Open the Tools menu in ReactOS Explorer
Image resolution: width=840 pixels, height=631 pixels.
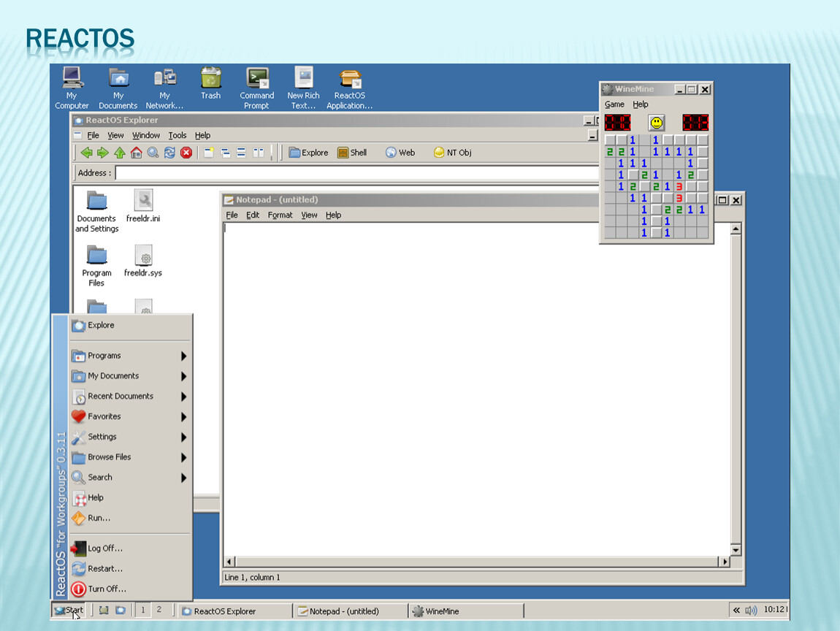tap(177, 136)
